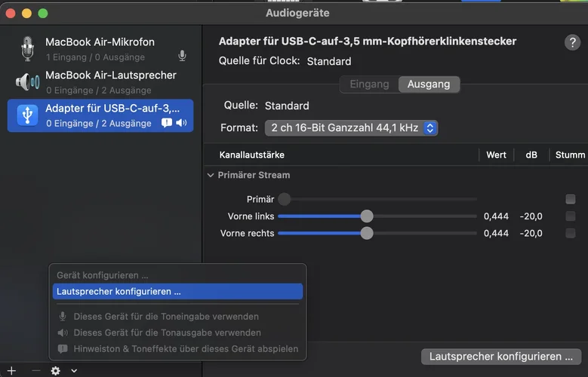Open help with the question mark button

(573, 43)
